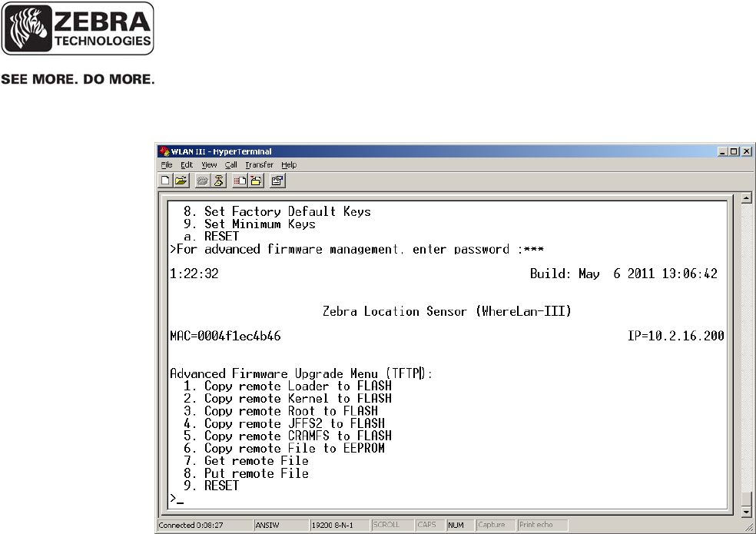Click the Call (connect) telephone toolbar icon
This screenshot has width=756, height=534.
pyautogui.click(x=203, y=181)
